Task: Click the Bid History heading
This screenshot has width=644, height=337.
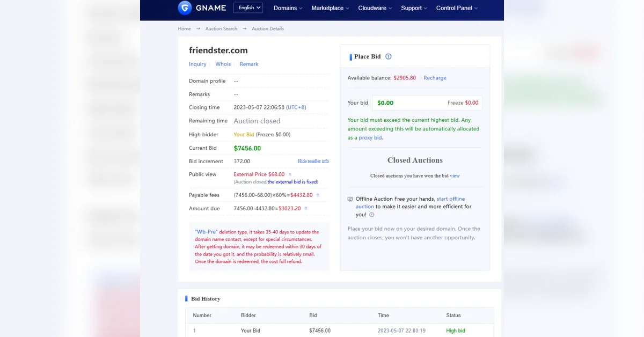Action: 206,299
